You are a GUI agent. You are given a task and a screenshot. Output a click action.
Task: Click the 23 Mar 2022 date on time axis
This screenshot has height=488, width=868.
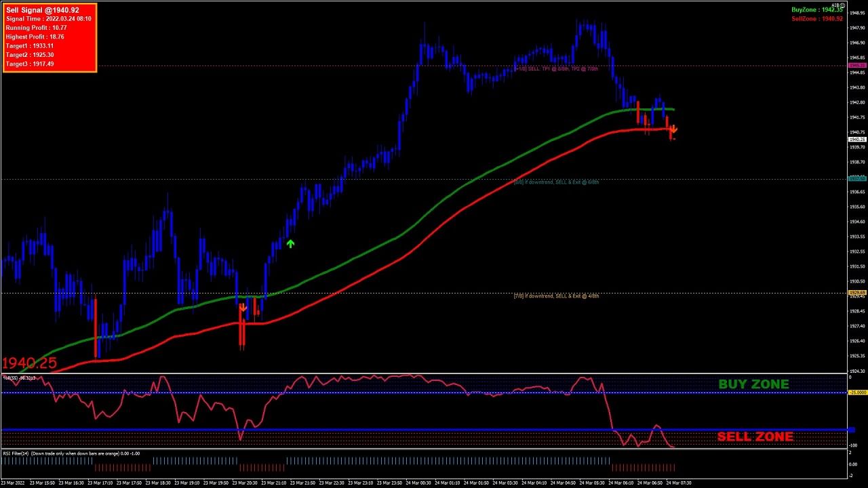13,483
